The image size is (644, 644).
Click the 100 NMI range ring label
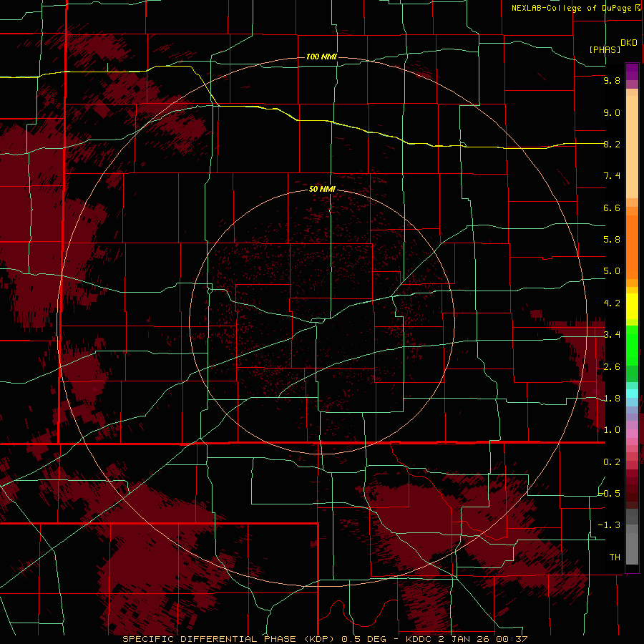pyautogui.click(x=321, y=57)
